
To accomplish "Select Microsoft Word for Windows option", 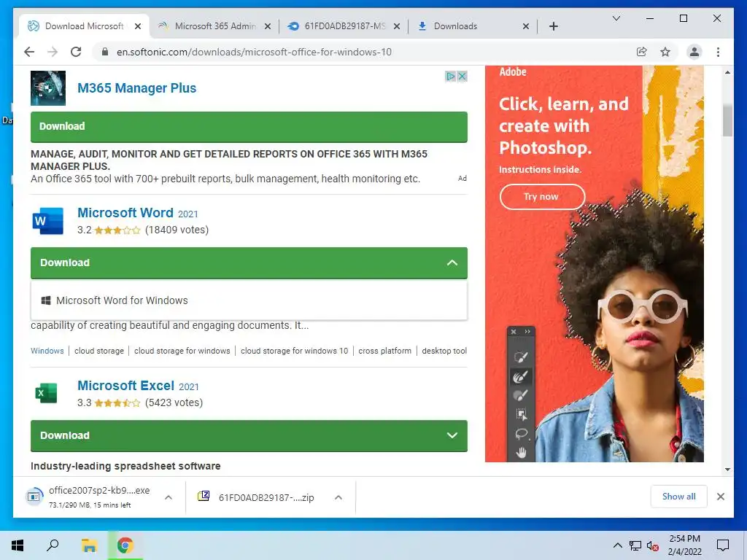I will (x=249, y=300).
